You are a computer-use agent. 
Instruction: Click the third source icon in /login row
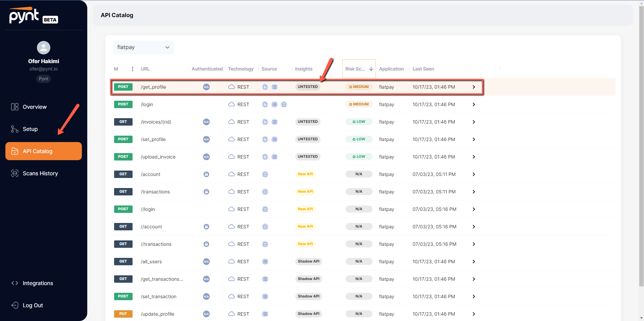tap(284, 104)
